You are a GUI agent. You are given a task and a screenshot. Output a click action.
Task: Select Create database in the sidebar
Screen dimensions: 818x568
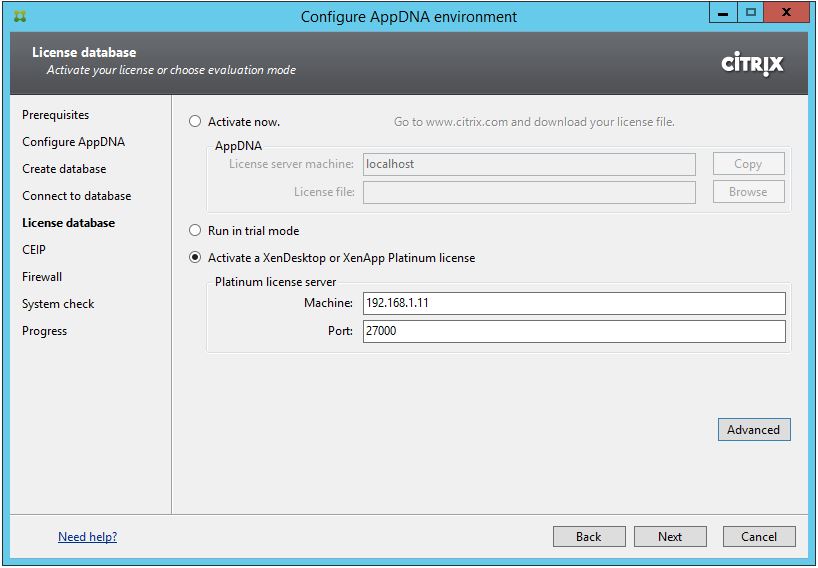coord(64,169)
